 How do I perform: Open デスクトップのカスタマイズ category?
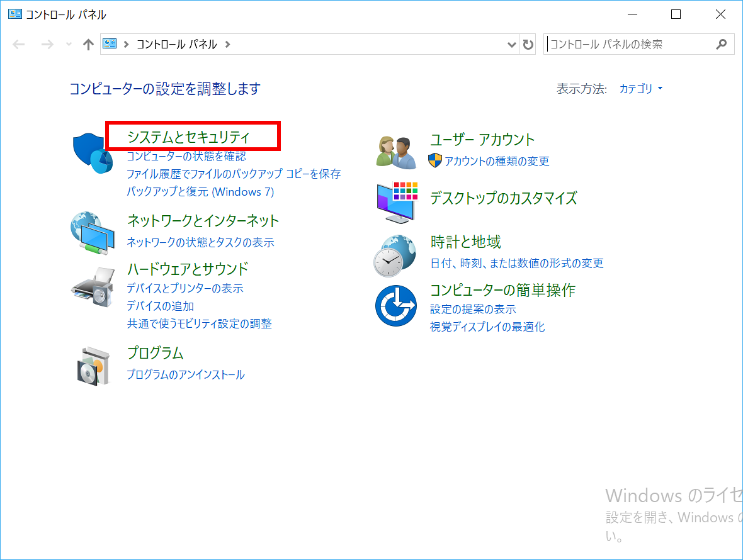point(504,198)
